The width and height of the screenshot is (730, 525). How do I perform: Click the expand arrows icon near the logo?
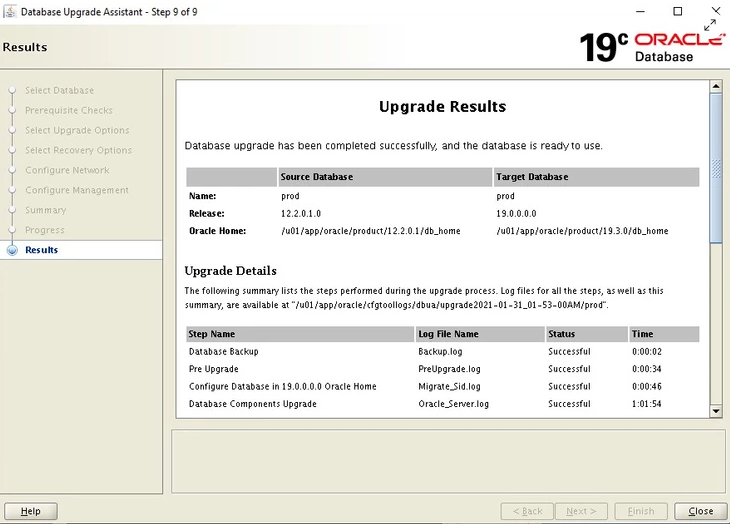(x=710, y=25)
